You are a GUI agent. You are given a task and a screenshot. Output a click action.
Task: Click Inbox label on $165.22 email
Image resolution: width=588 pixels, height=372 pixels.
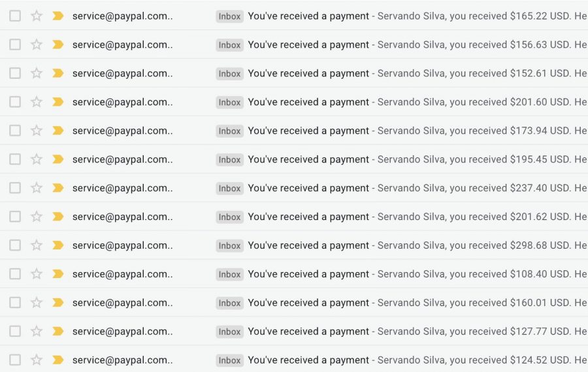click(229, 16)
